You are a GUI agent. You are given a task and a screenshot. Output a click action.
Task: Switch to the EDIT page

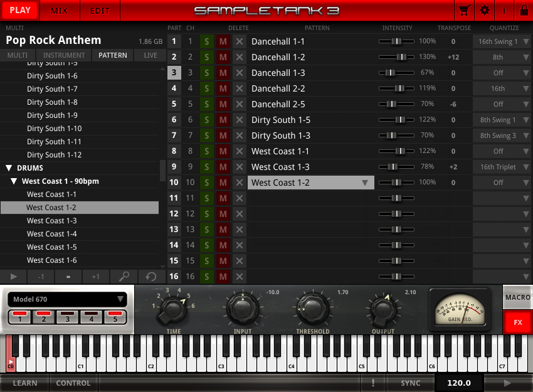tap(100, 11)
